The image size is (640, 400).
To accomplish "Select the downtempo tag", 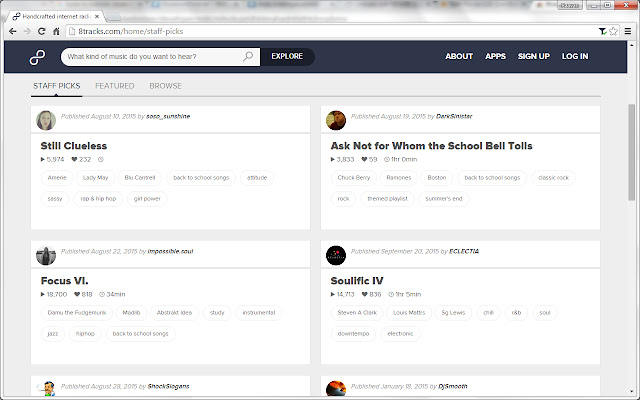I will 353,334.
